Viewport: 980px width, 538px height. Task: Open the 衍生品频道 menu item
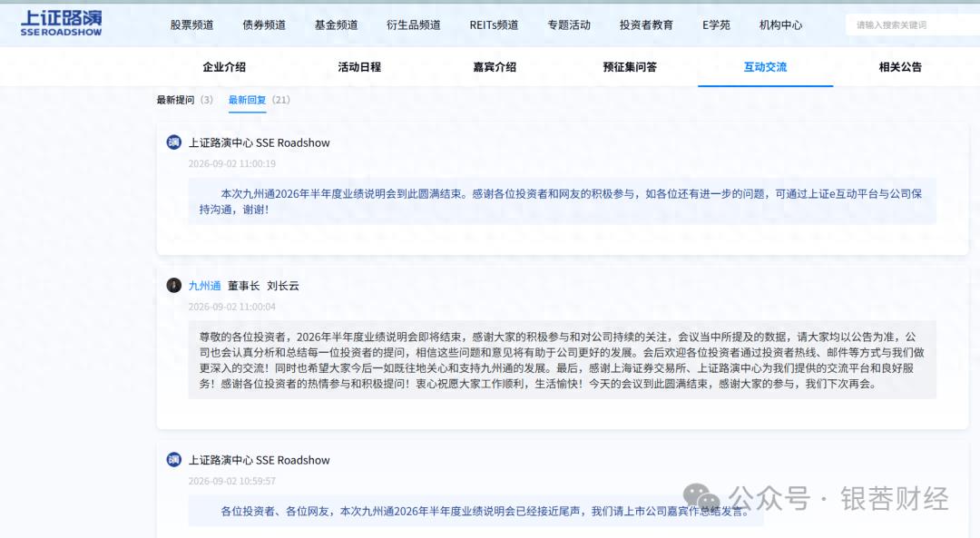pyautogui.click(x=414, y=25)
